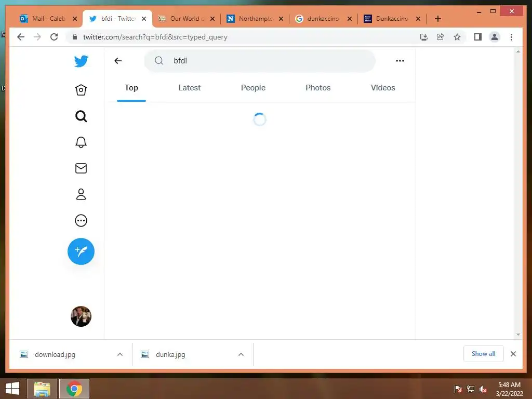Switch to dunkaccino Google tab
The width and height of the screenshot is (532, 399).
pos(323,19)
